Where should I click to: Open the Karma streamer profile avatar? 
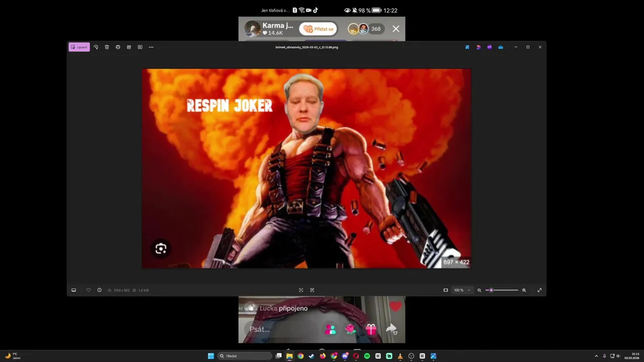[x=253, y=29]
